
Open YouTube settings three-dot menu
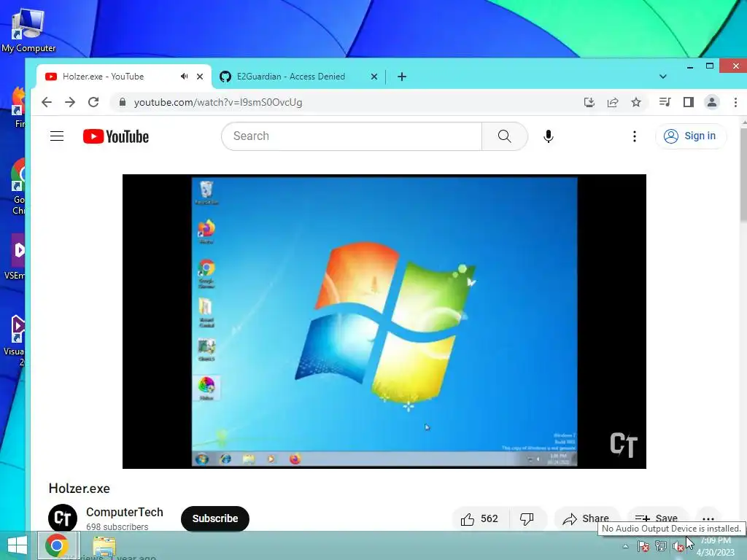634,136
